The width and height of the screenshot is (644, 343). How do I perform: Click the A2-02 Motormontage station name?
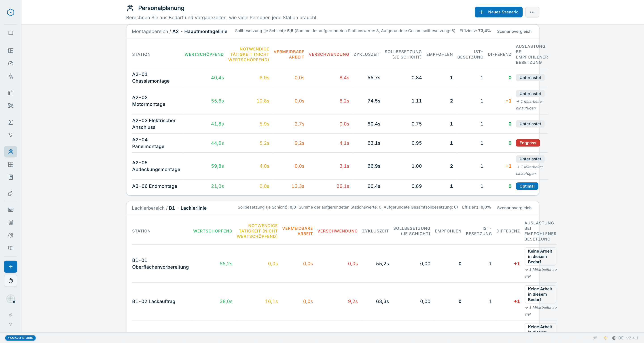tap(148, 101)
